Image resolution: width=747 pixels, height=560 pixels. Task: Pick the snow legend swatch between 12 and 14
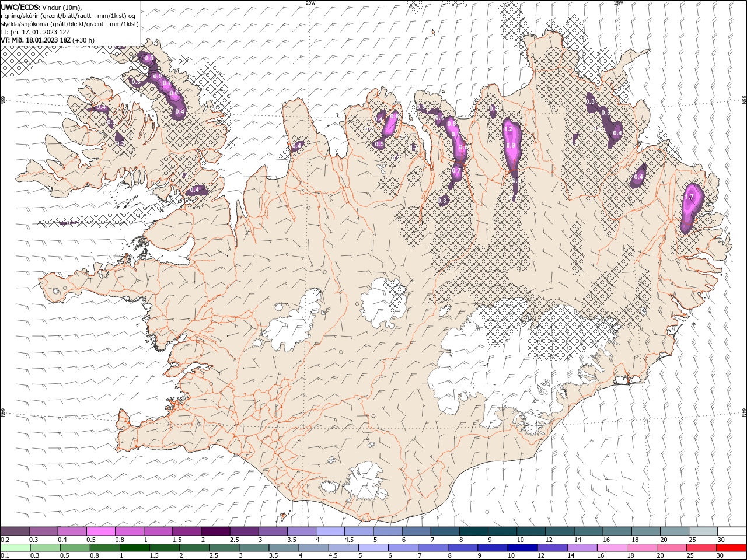coord(560,531)
